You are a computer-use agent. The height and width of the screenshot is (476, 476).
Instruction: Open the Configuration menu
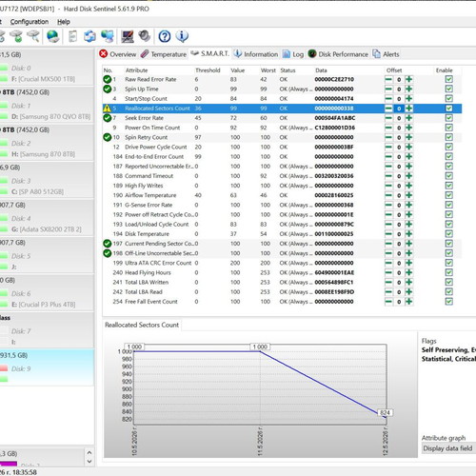(x=30, y=22)
